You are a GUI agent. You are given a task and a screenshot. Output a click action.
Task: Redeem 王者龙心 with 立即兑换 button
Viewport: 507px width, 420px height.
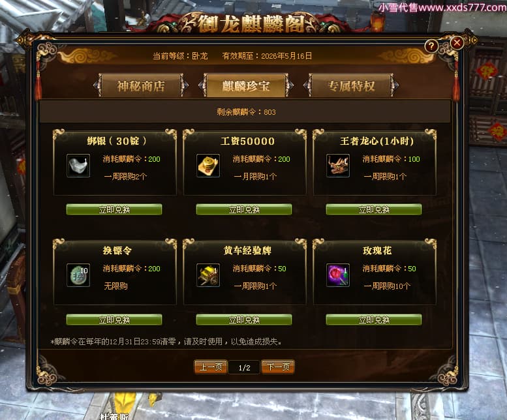[x=374, y=209]
